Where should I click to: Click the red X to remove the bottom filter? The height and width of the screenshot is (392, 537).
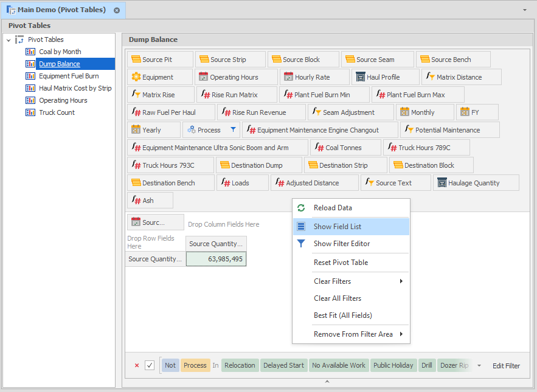pos(136,365)
